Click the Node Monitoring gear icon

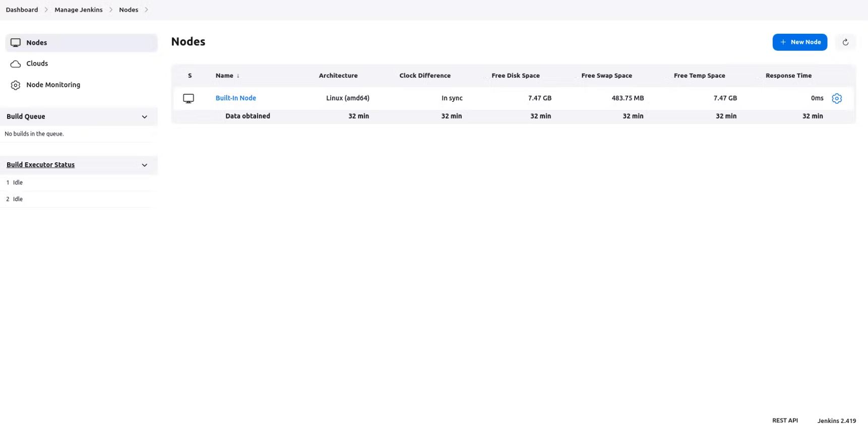pyautogui.click(x=16, y=85)
